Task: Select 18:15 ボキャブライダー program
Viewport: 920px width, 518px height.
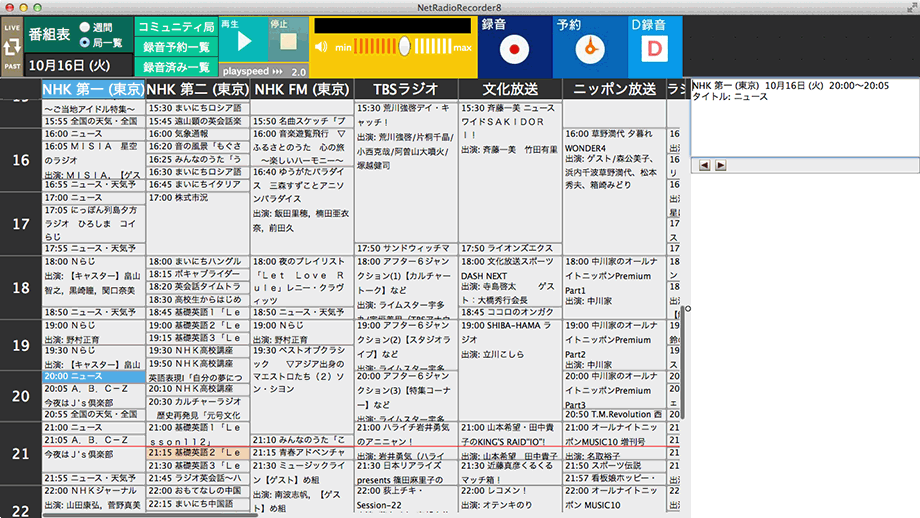Action: pos(198,274)
